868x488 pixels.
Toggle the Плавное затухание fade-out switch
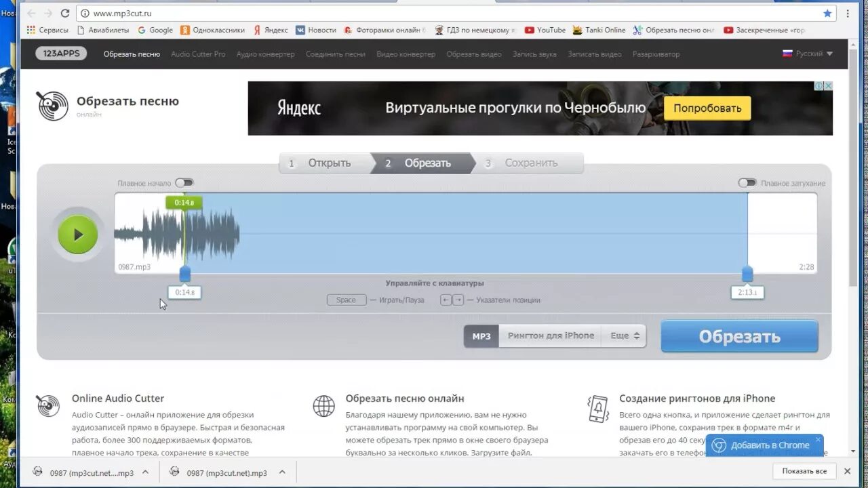747,183
